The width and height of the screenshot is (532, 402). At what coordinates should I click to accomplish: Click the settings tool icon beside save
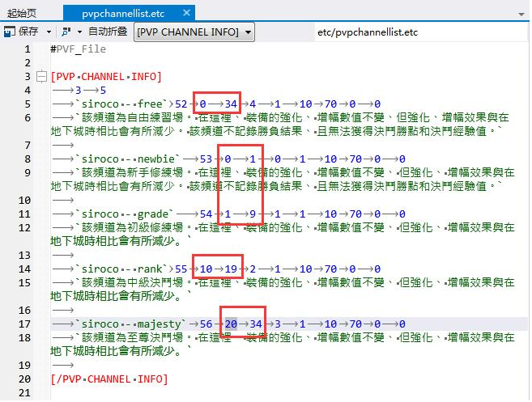pyautogui.click(x=66, y=32)
